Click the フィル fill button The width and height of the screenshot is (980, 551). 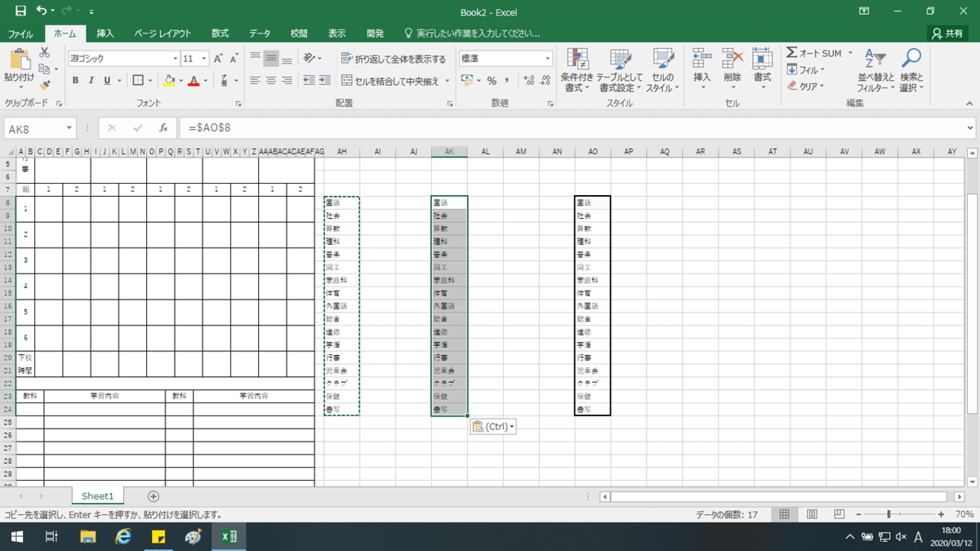coord(806,69)
